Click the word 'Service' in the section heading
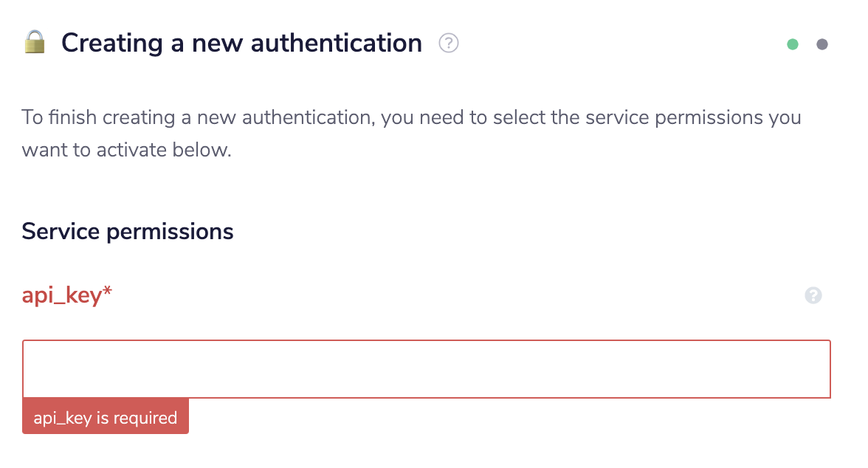The width and height of the screenshot is (868, 468). tap(61, 232)
